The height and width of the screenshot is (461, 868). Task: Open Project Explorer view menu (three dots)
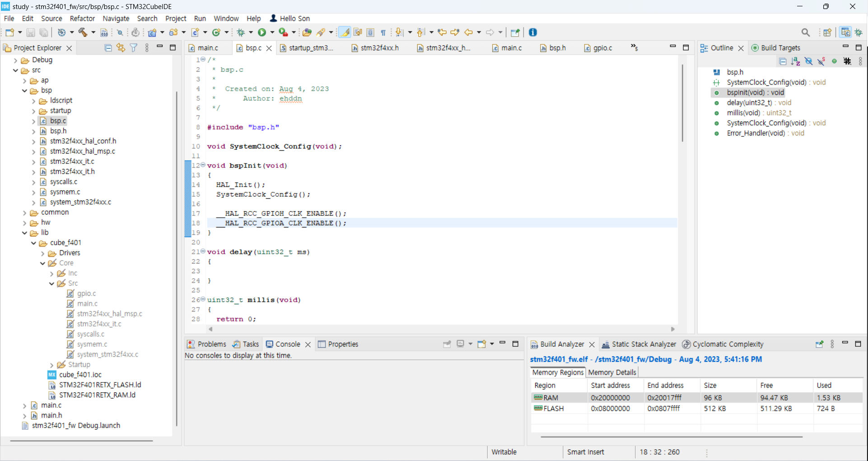[147, 48]
